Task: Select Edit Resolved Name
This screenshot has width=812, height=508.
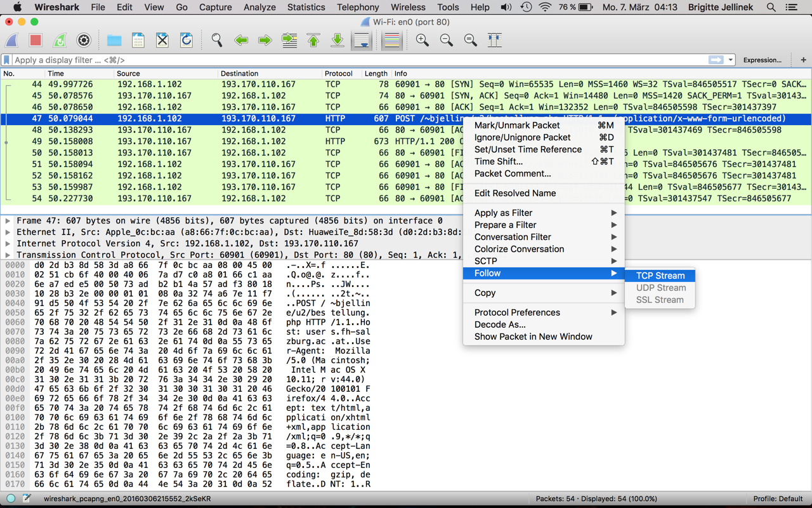Action: (544, 193)
